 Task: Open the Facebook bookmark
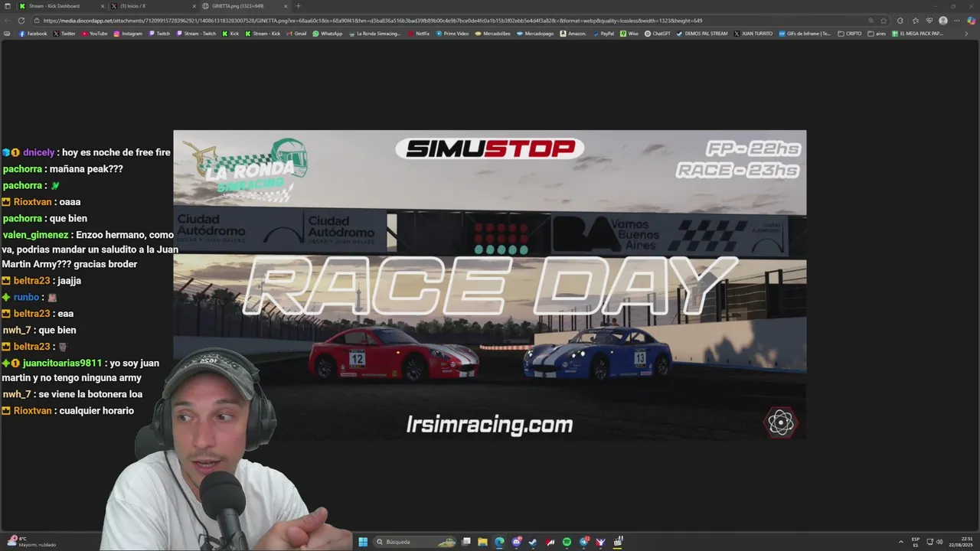tap(33, 34)
